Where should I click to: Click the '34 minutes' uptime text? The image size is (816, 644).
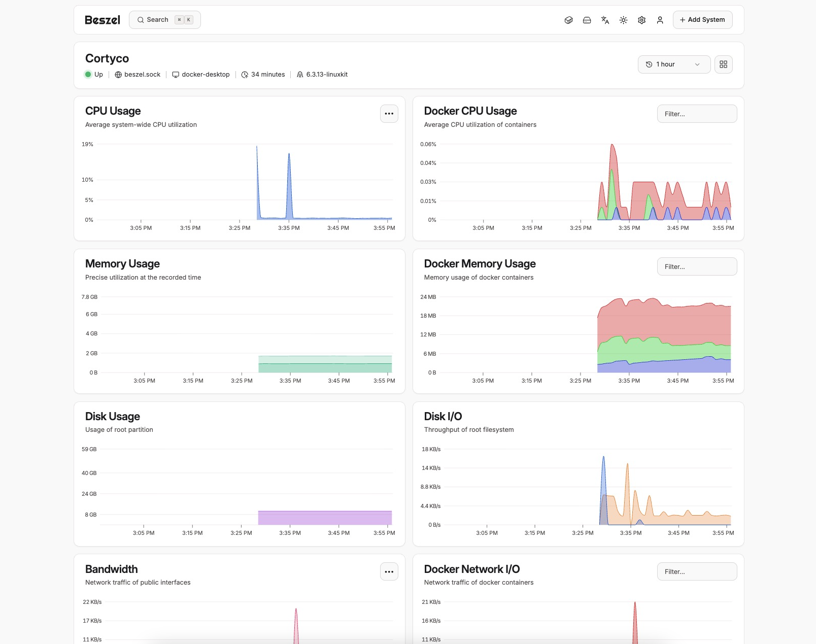click(268, 75)
